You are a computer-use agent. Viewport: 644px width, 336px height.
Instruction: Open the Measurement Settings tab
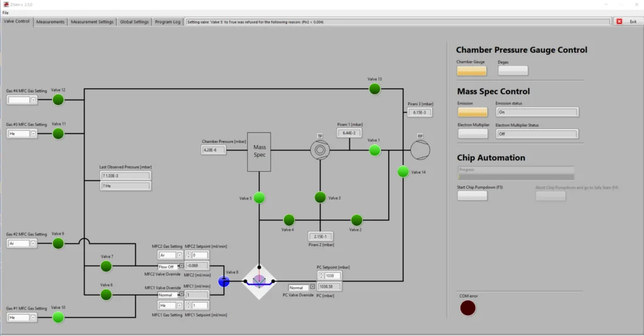(x=92, y=22)
